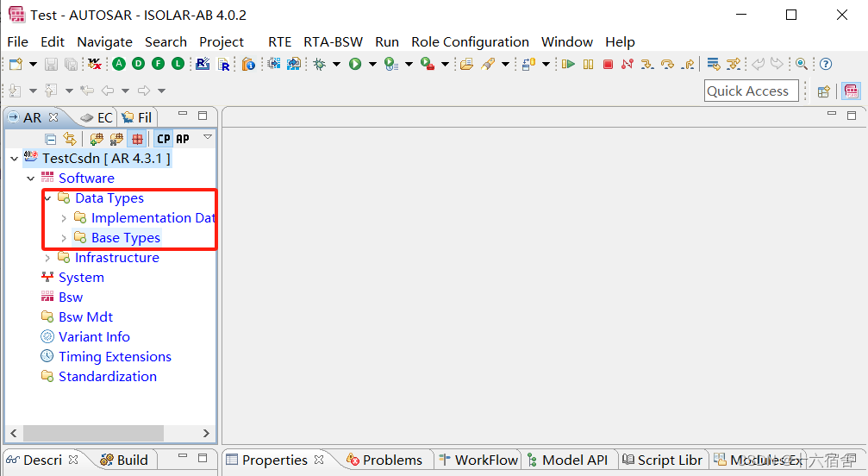The width and height of the screenshot is (868, 476).
Task: Collapse the Software tree node
Action: [x=31, y=178]
